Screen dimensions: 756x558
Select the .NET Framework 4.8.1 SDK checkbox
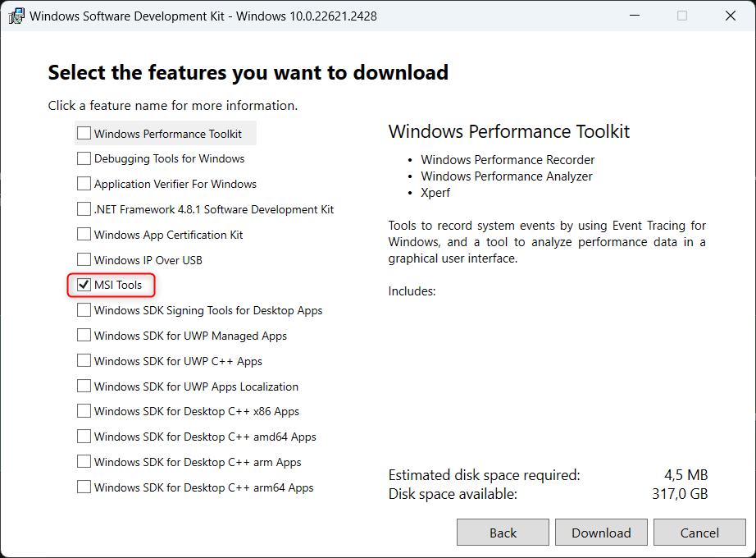84,209
